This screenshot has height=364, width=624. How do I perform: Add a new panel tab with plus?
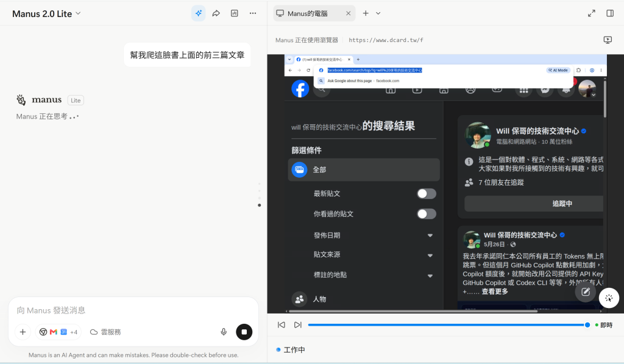(366, 13)
